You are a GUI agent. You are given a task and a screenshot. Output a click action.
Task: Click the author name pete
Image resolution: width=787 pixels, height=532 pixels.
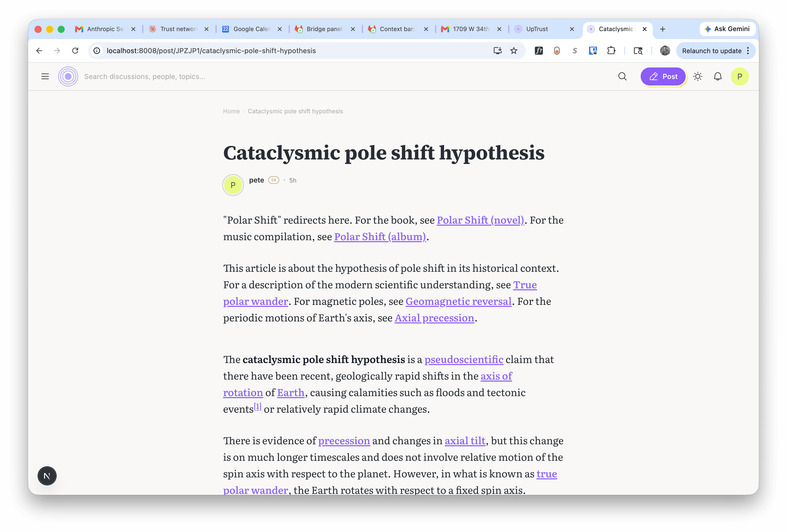click(256, 180)
